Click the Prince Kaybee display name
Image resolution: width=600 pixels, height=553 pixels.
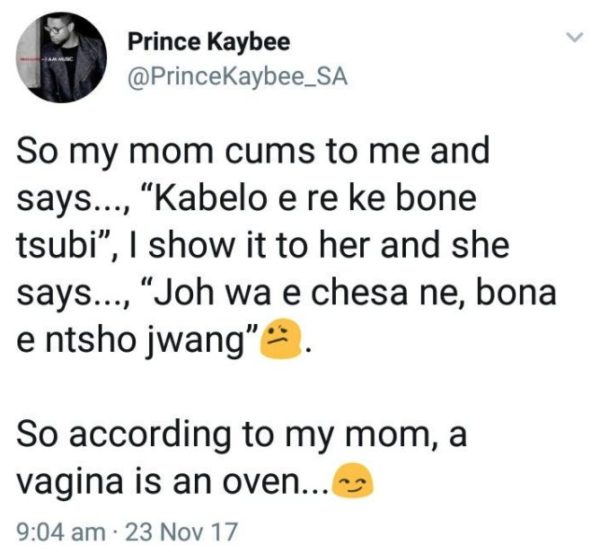click(x=209, y=43)
